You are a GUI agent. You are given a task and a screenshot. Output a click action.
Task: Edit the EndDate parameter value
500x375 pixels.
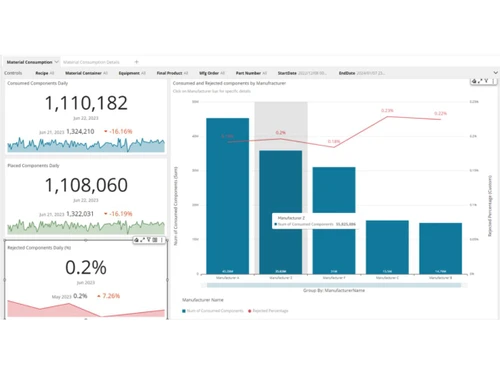tap(362, 73)
